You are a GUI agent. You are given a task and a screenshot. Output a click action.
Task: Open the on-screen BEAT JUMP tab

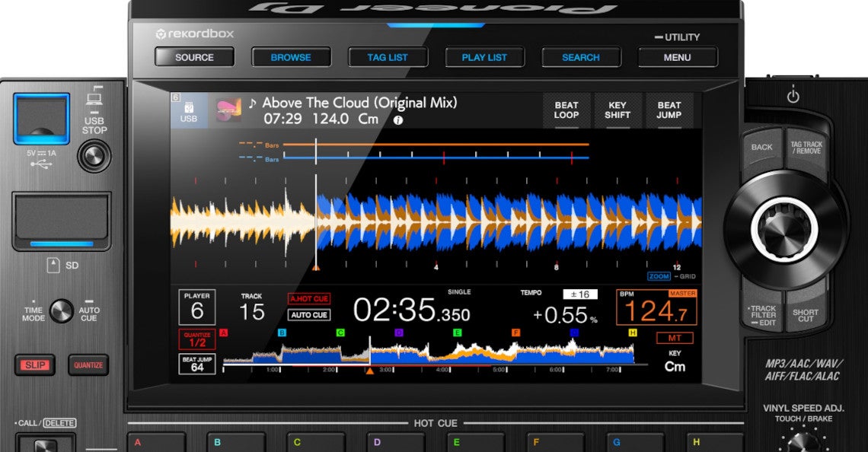tap(669, 110)
